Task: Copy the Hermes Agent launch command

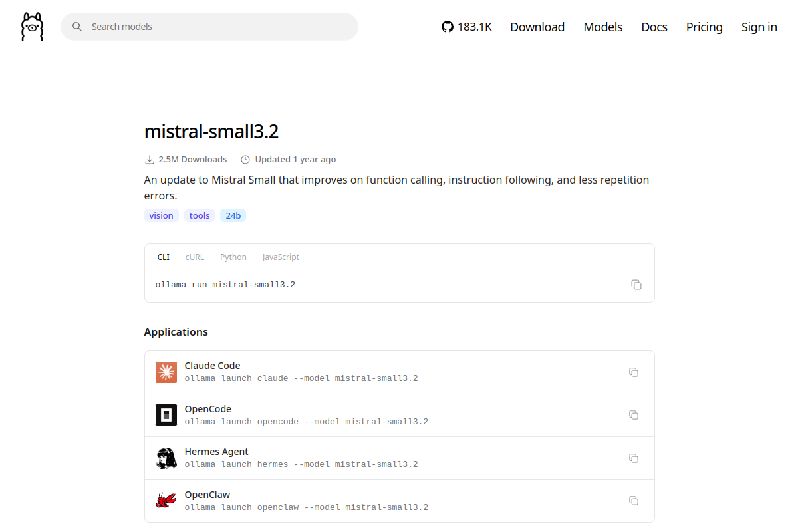Action: [x=634, y=458]
